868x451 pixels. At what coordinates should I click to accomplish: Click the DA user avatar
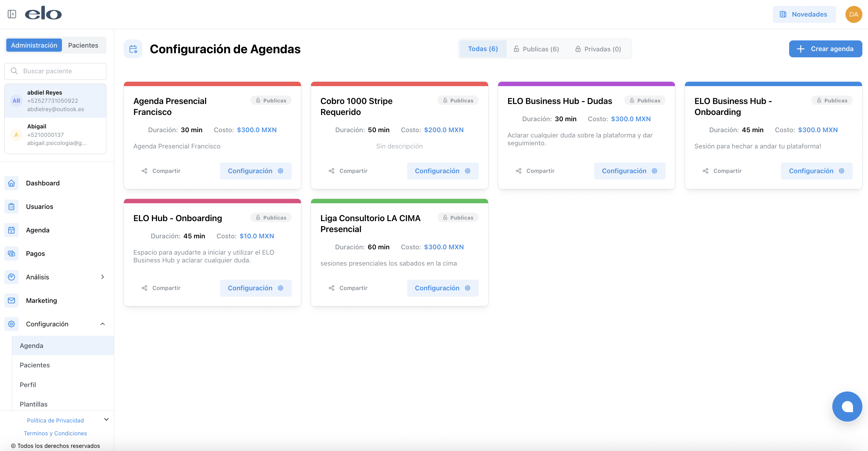coord(853,14)
